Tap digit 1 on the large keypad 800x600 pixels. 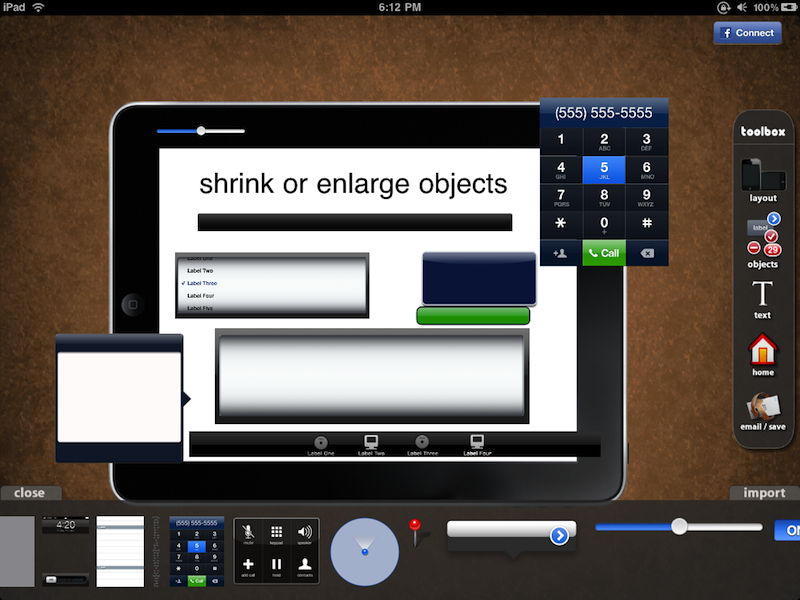coord(561,141)
